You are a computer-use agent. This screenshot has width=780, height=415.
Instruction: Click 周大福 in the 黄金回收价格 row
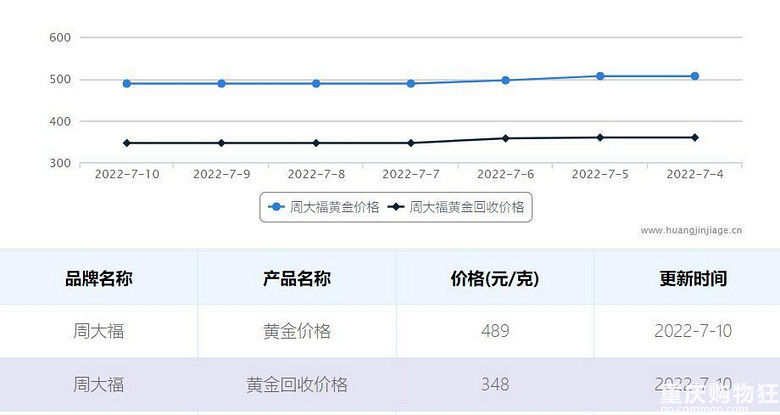coord(98,384)
